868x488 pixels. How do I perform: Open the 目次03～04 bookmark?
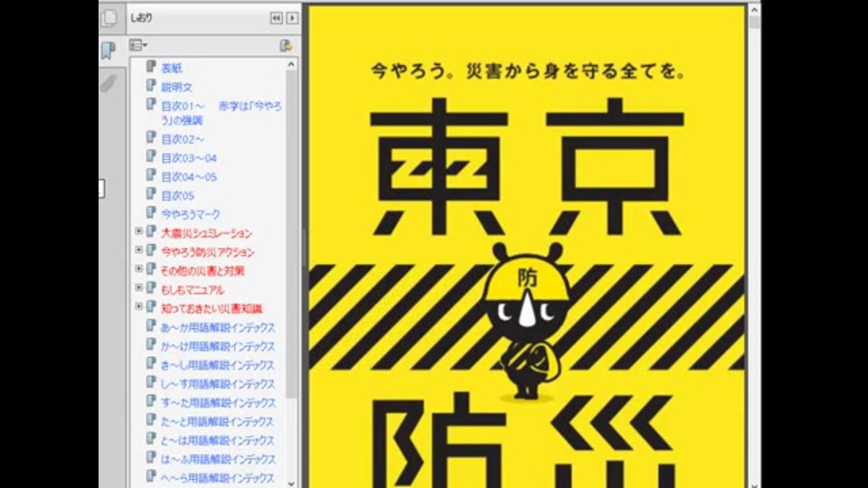tap(189, 157)
